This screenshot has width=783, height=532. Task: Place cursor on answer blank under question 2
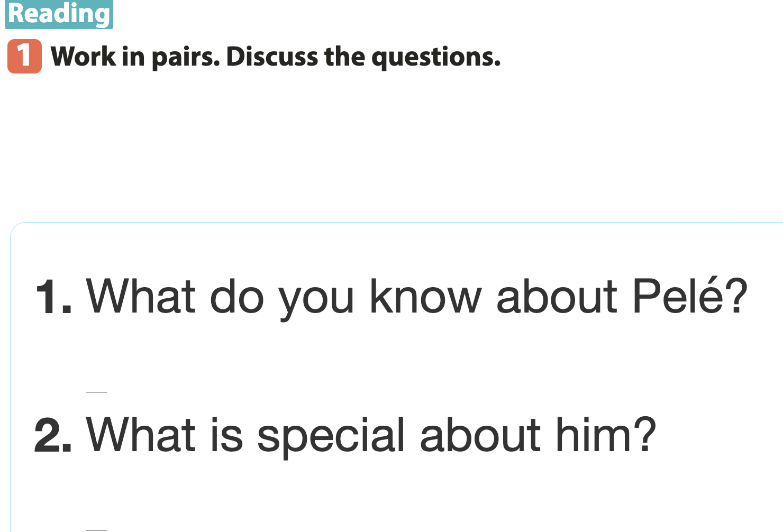(x=96, y=529)
